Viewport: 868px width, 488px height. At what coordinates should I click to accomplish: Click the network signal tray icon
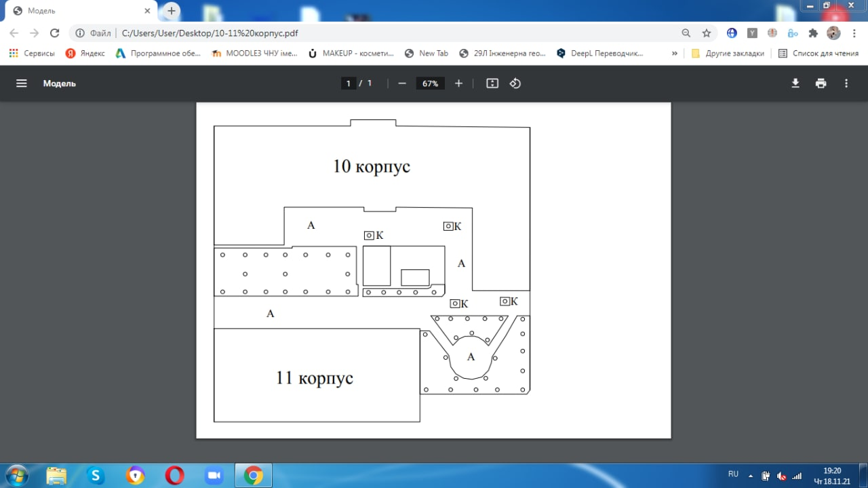(x=797, y=475)
